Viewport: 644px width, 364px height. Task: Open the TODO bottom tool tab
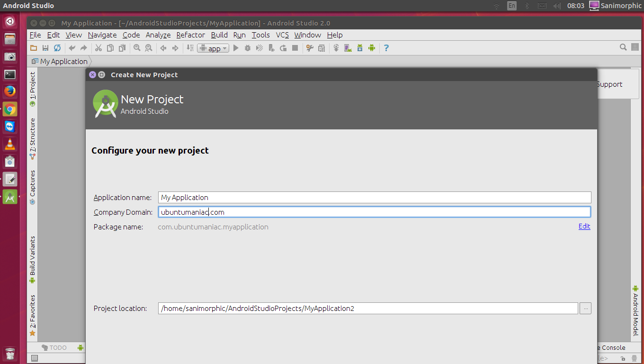pos(54,347)
